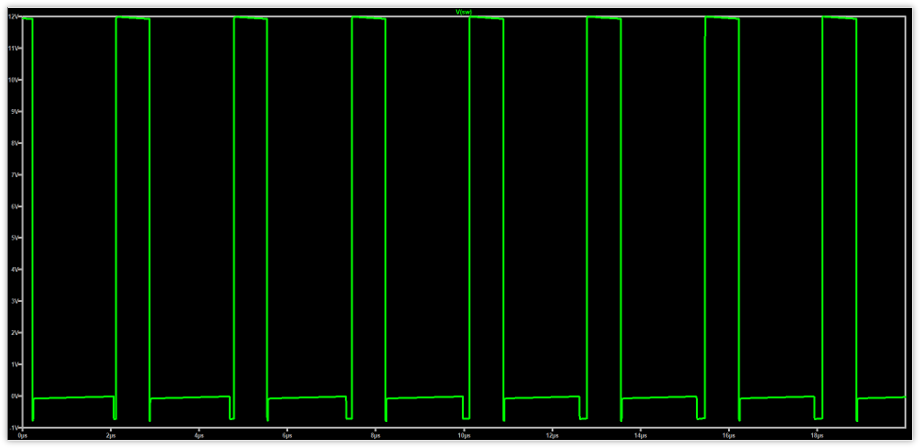Click the 2V vertical axis label
Screen dimensions: 920x448
(x=13, y=332)
